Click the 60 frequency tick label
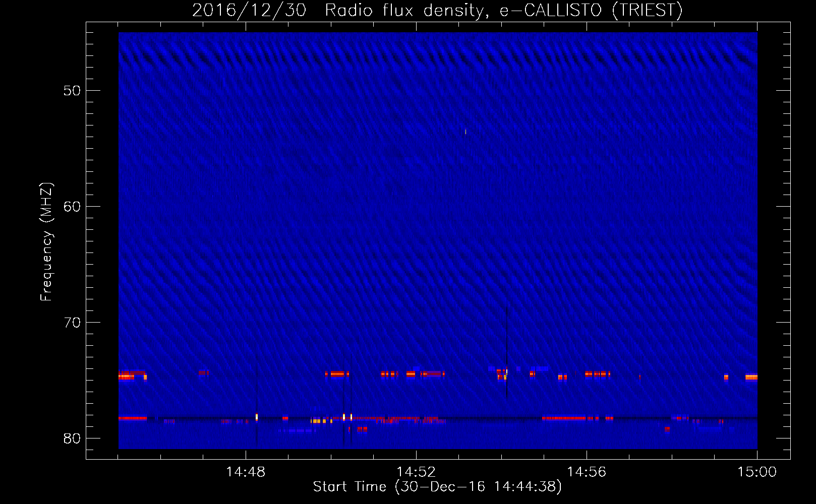This screenshot has width=816, height=504. [72, 207]
